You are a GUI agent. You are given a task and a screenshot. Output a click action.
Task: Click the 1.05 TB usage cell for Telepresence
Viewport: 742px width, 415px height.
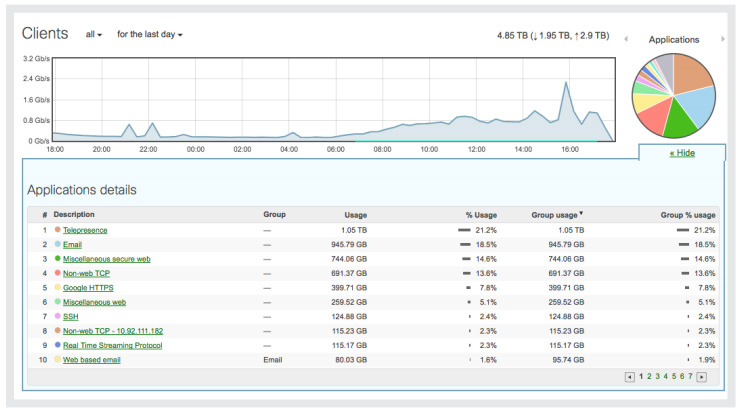[354, 230]
